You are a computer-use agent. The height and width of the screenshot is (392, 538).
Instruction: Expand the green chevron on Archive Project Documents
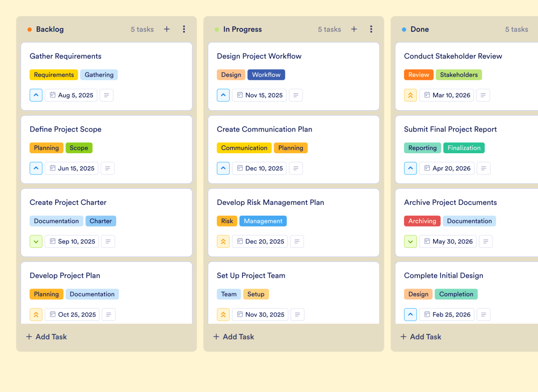pos(410,241)
